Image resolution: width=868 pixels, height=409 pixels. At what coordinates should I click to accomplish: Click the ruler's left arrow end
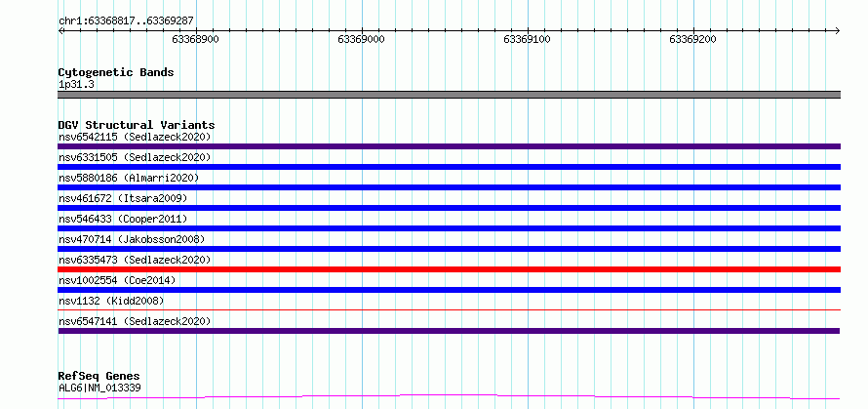[60, 31]
